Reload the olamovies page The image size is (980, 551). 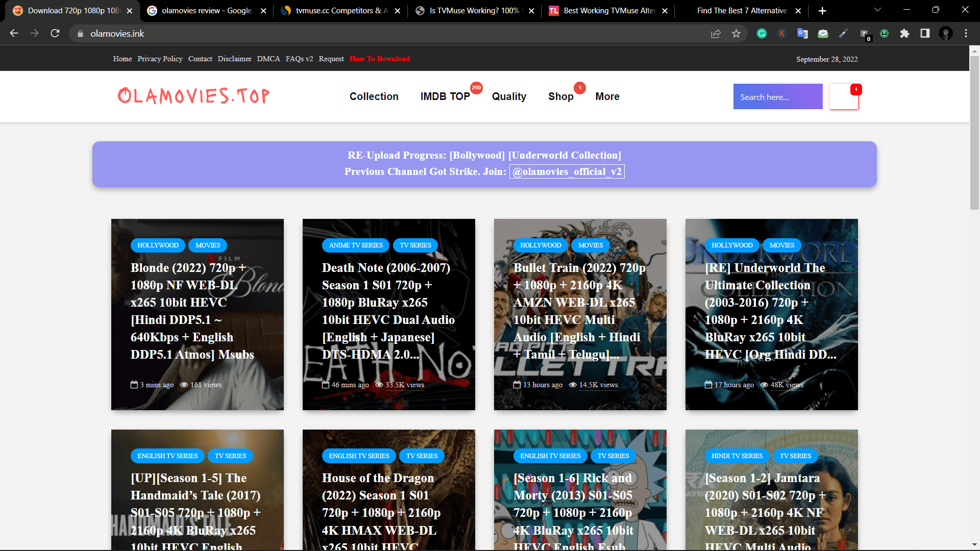point(55,33)
